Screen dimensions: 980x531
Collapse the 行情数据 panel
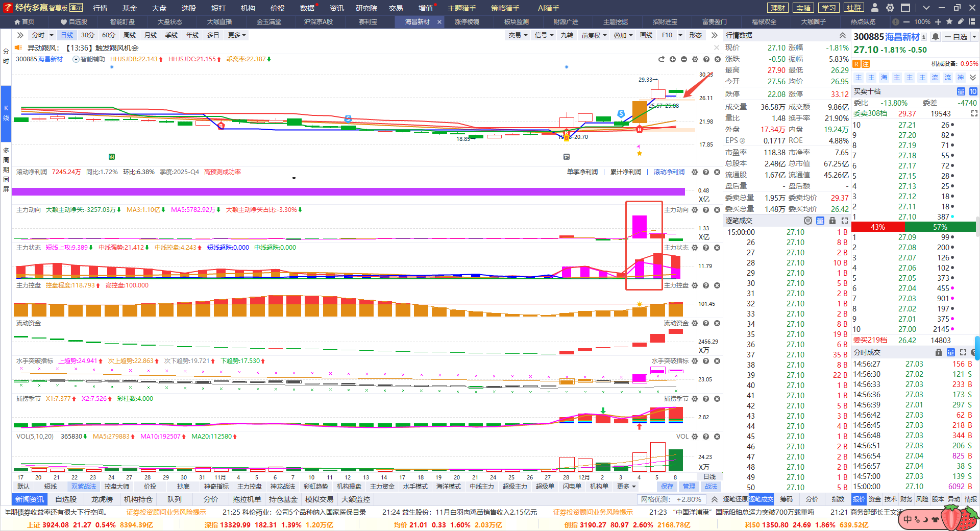(842, 35)
